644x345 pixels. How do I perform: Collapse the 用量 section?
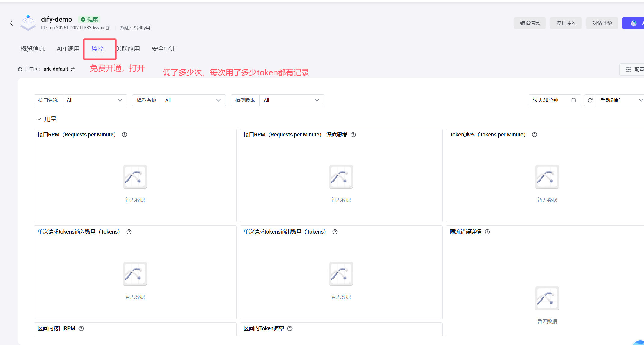pos(39,119)
